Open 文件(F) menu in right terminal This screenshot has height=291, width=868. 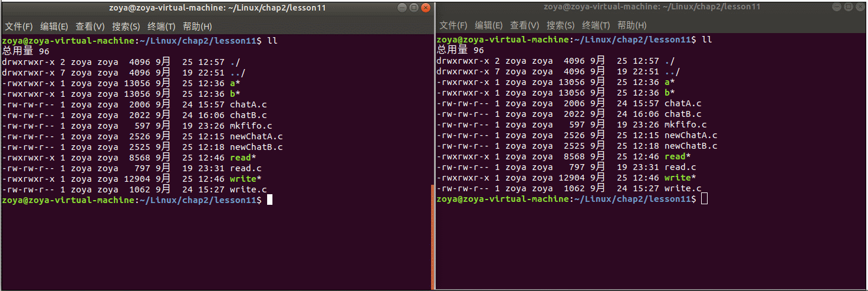pos(453,25)
